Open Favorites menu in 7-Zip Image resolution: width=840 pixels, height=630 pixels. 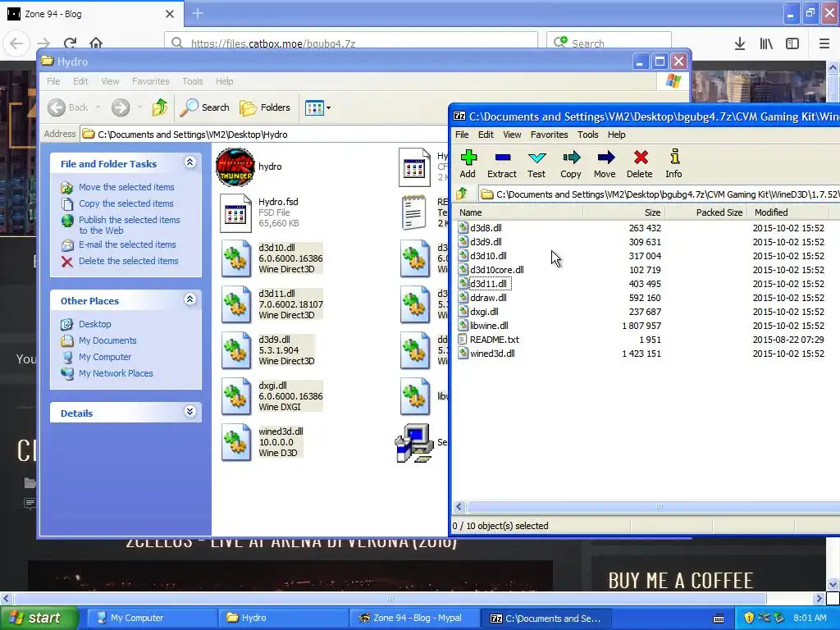(x=549, y=135)
